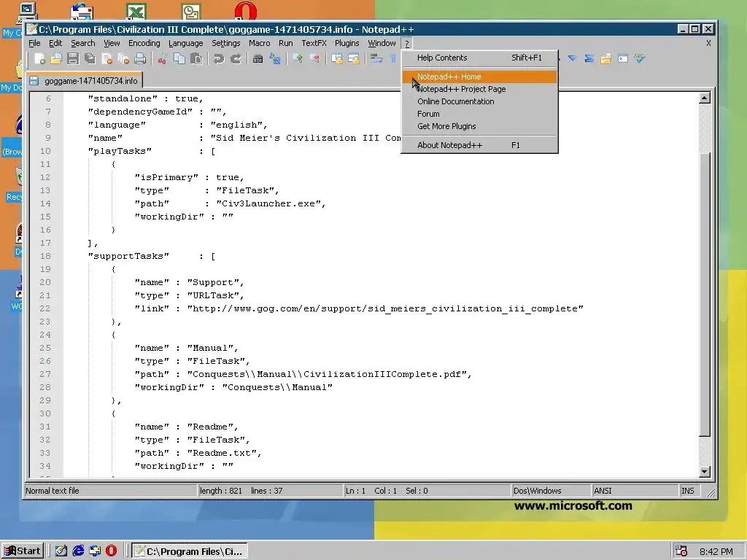Paste clipboard using the Paste toolbar icon
The image size is (747, 560).
pos(196,58)
